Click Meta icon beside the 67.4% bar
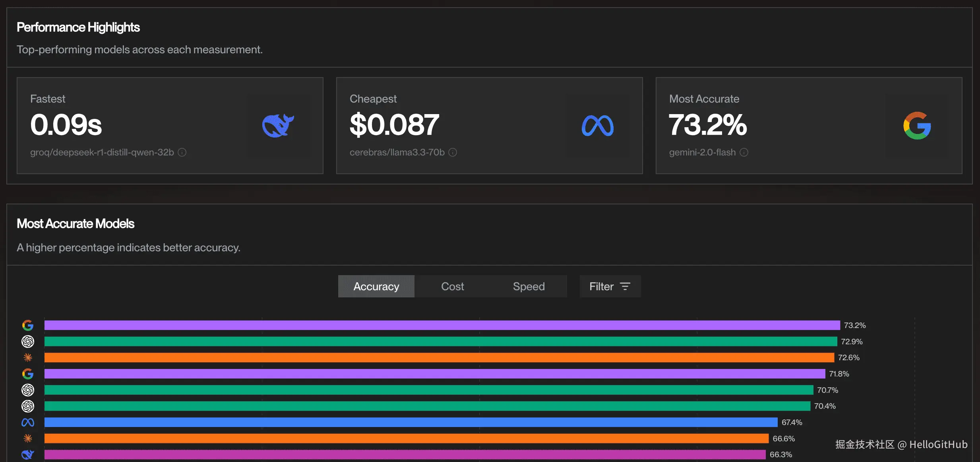The width and height of the screenshot is (980, 462). (x=28, y=423)
